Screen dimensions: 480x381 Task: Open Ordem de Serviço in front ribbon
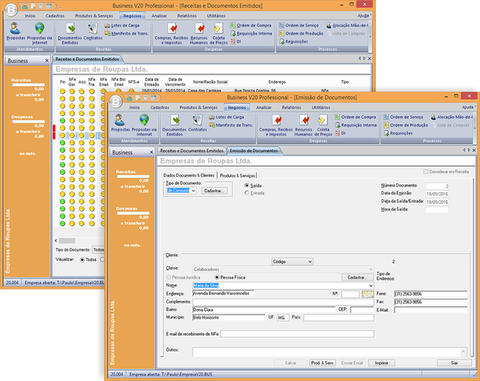(403, 117)
